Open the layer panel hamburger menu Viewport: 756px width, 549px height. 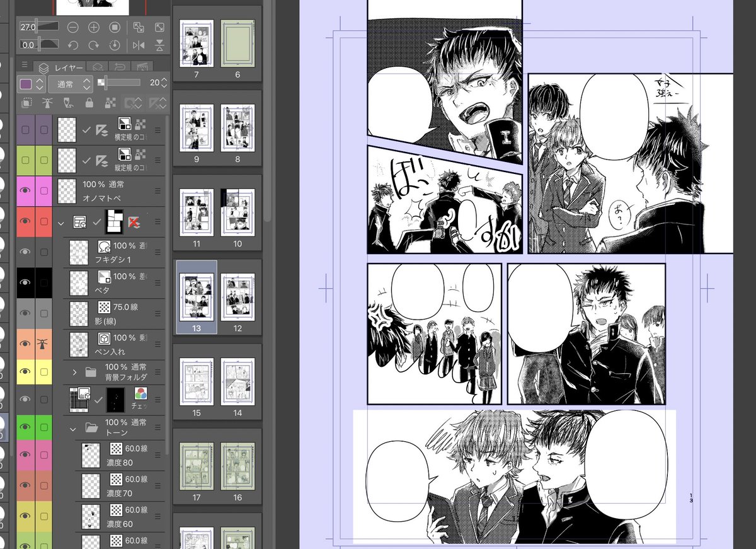[x=23, y=66]
